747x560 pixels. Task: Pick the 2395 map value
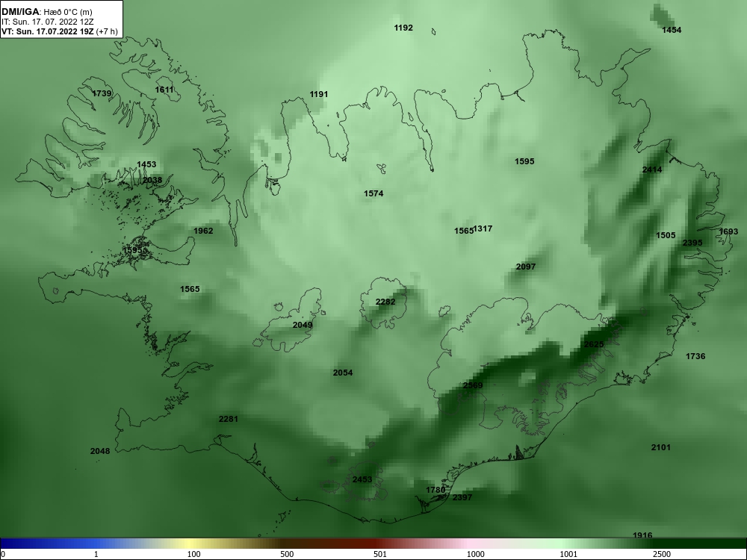click(692, 243)
